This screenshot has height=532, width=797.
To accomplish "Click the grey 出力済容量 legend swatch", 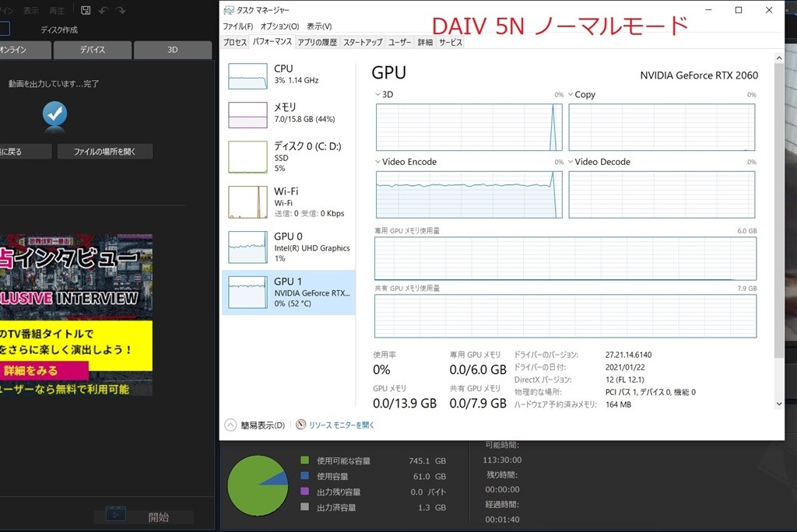I will coord(305,507).
